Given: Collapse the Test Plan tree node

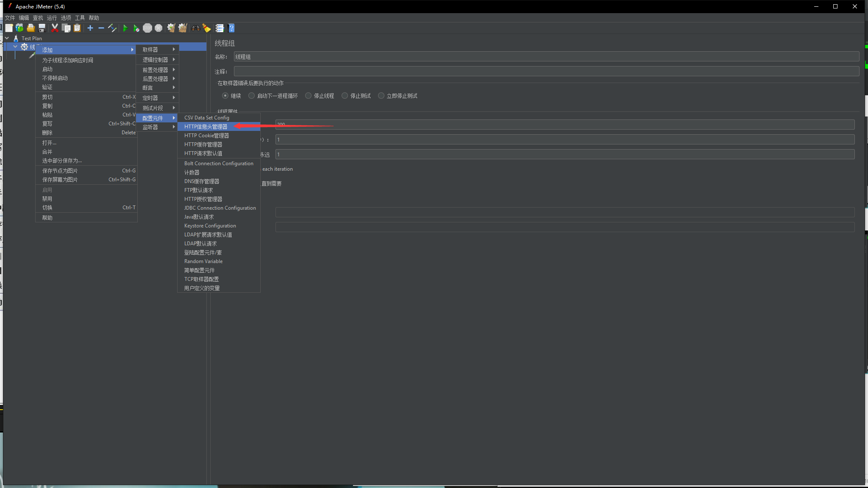Looking at the screenshot, I should pos(7,38).
